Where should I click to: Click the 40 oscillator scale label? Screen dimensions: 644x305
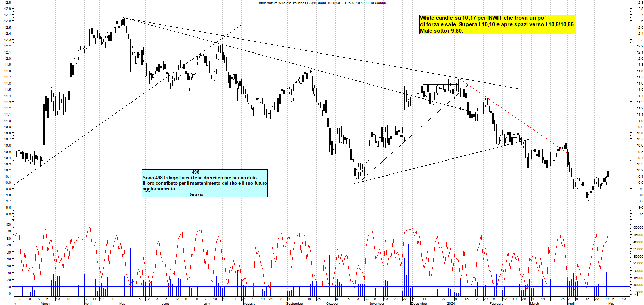point(9,266)
